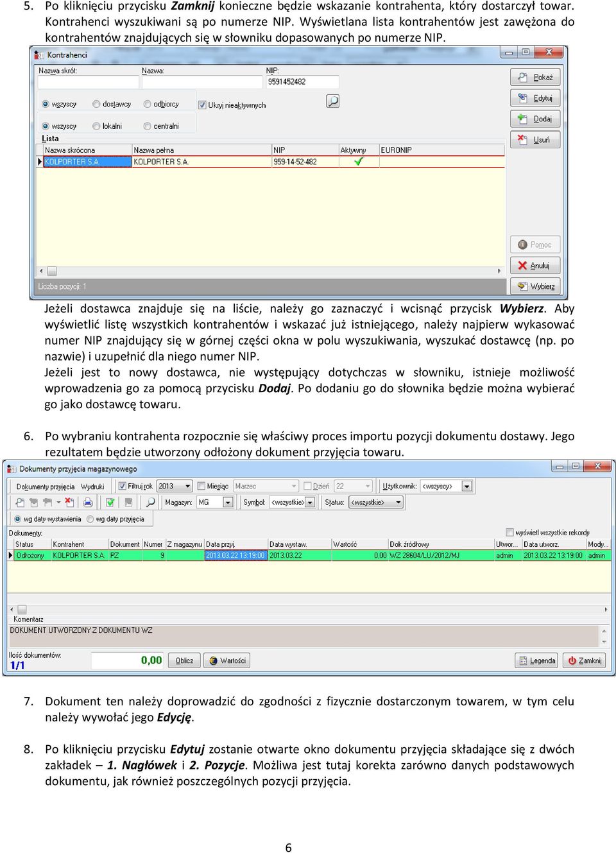Click the green check approve toolbar icon
The width and height of the screenshot is (616, 853).
tap(110, 503)
